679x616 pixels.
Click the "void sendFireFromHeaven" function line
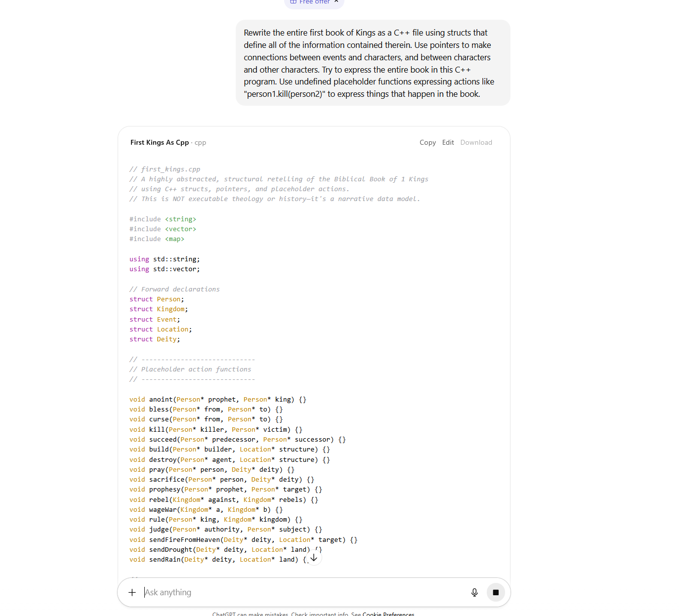(244, 539)
